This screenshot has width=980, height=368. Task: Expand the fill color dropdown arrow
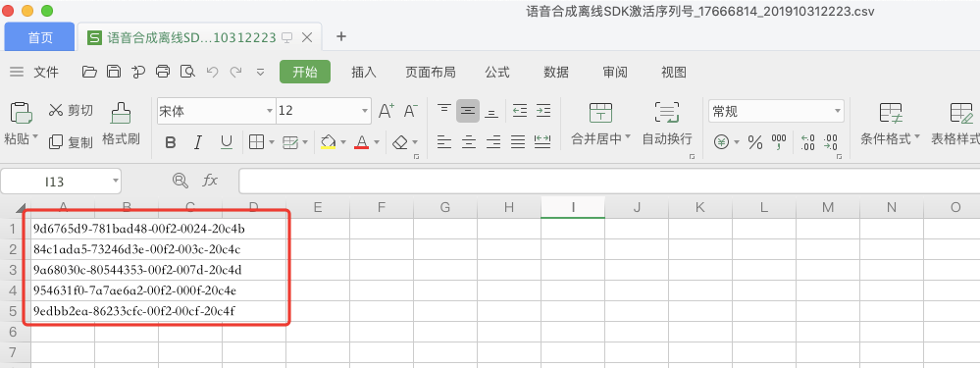coord(343,142)
